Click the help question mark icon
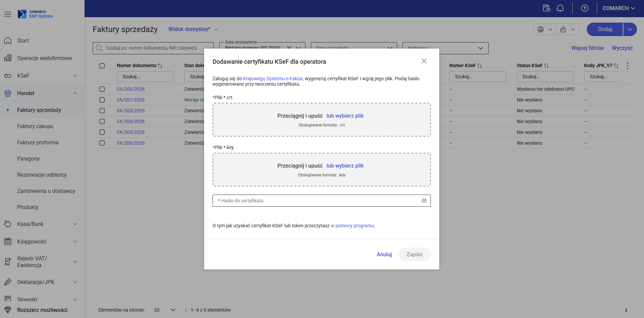The image size is (644, 318). 585,8
